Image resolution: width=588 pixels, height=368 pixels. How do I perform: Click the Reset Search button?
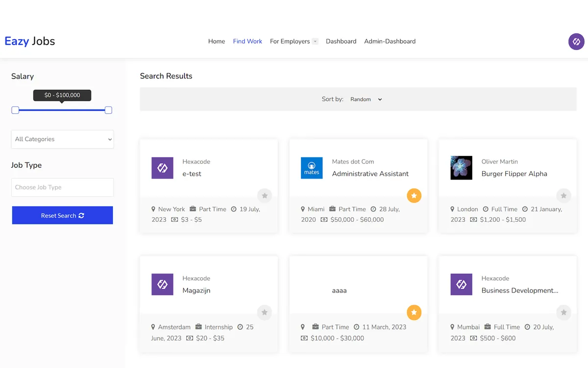[x=62, y=215]
